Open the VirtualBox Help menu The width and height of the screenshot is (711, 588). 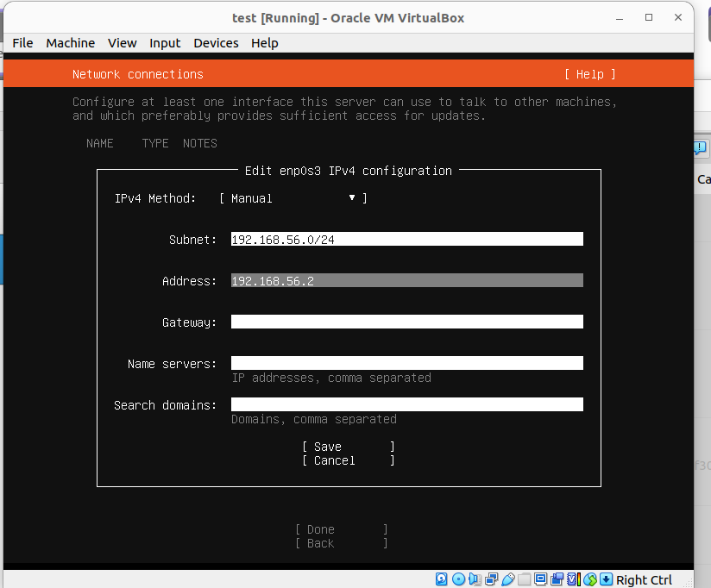[265, 43]
